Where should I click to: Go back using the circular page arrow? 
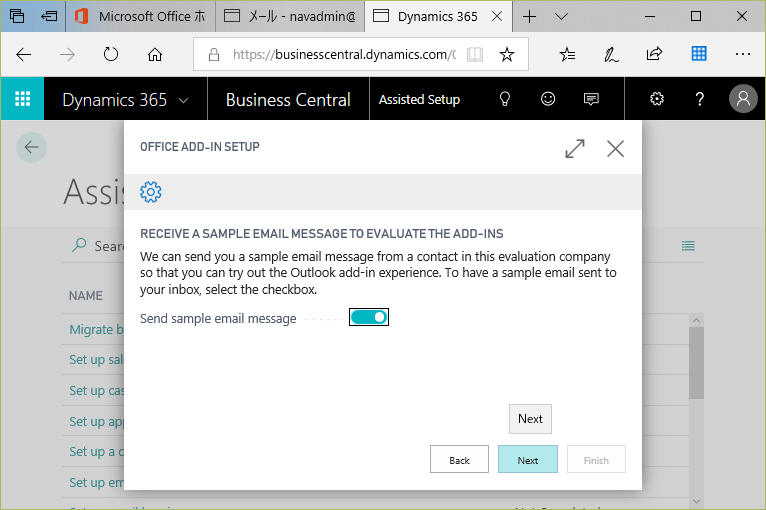[31, 147]
